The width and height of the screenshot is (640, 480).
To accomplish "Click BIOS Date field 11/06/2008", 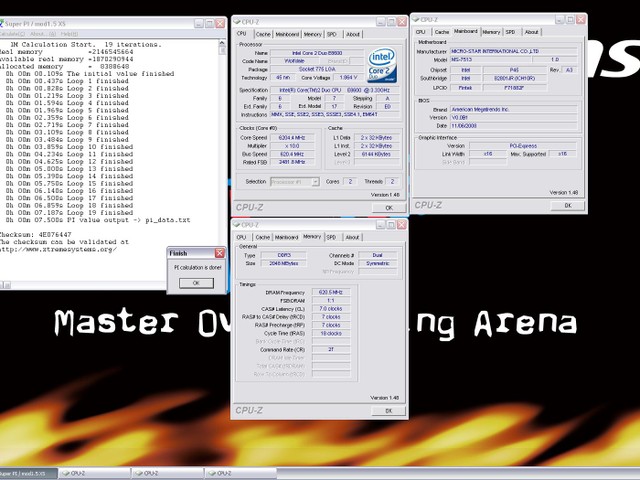I will 513,126.
